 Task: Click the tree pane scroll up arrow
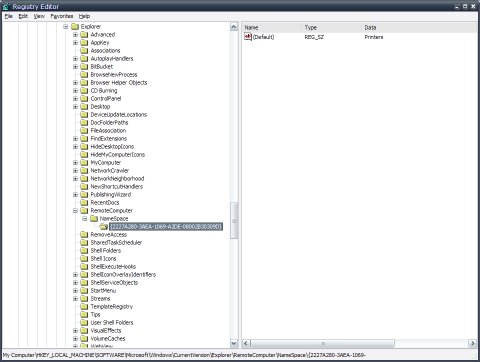(234, 27)
